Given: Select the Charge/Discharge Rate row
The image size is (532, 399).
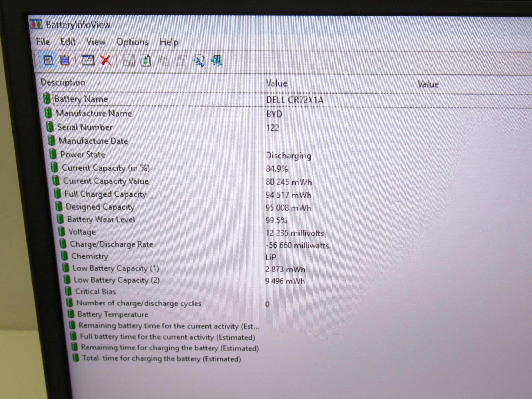Looking at the screenshot, I should coord(295,244).
